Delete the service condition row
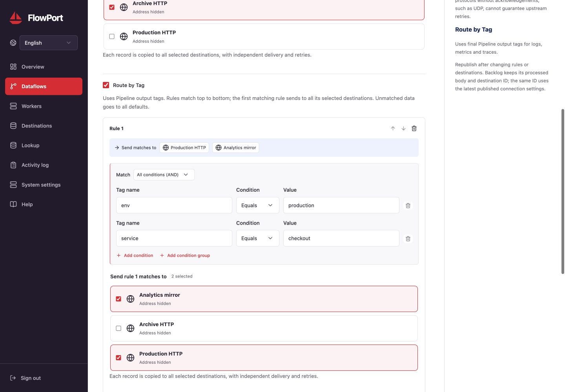The image size is (565, 392). click(x=408, y=239)
